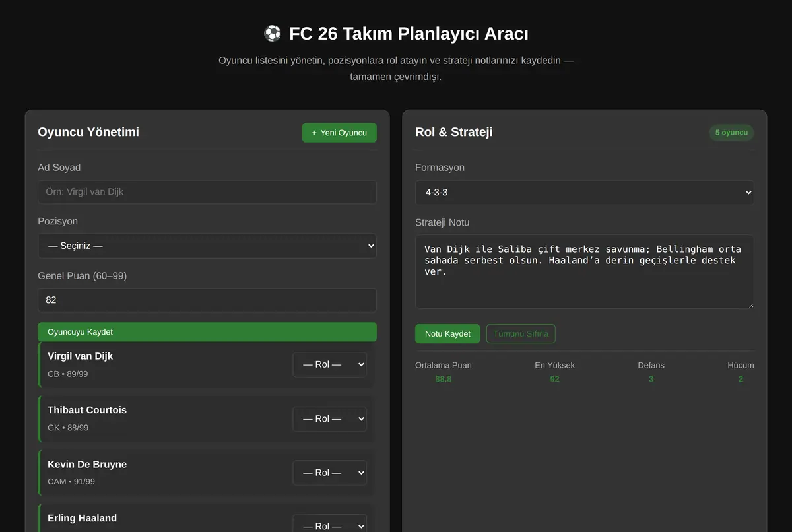Click the 'CB • 89/99' rating text

pyautogui.click(x=67, y=374)
